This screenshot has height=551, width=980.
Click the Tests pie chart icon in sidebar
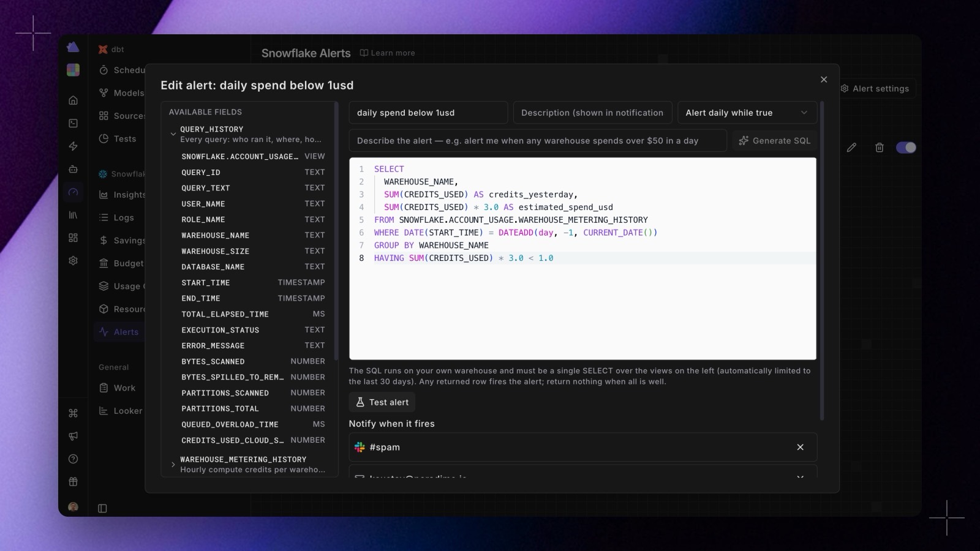click(x=104, y=139)
